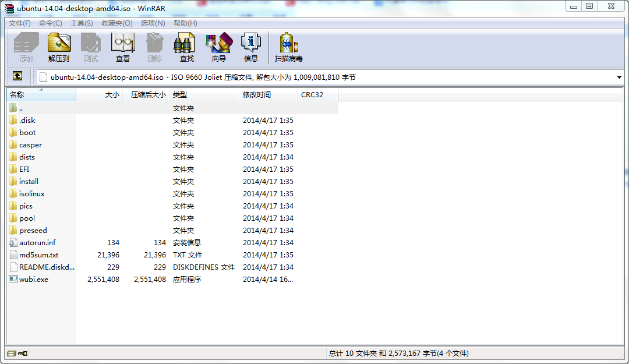The image size is (629, 364).
Task: Click wubi.exe size 2,551,408 in size column
Action: pyautogui.click(x=104, y=280)
